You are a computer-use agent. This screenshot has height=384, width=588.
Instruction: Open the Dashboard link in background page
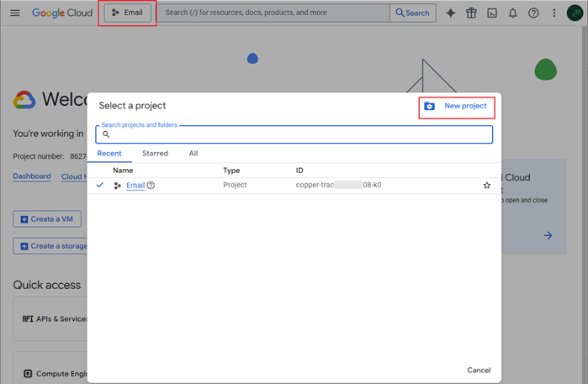[x=32, y=176]
